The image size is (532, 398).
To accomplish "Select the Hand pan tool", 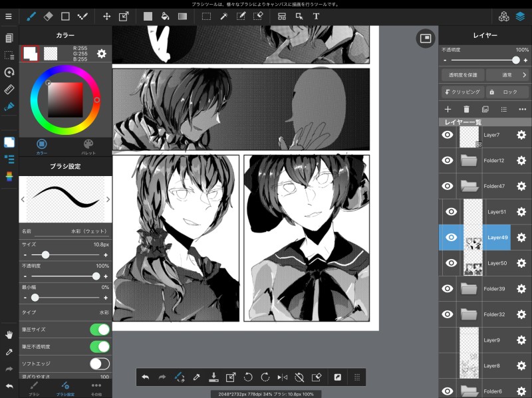I will [x=9, y=335].
